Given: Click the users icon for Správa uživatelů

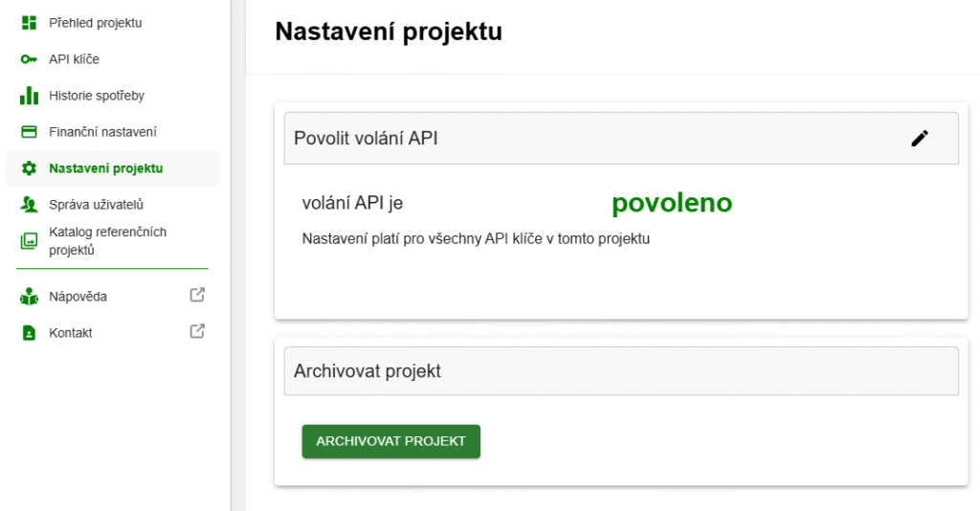Looking at the screenshot, I should pyautogui.click(x=29, y=204).
